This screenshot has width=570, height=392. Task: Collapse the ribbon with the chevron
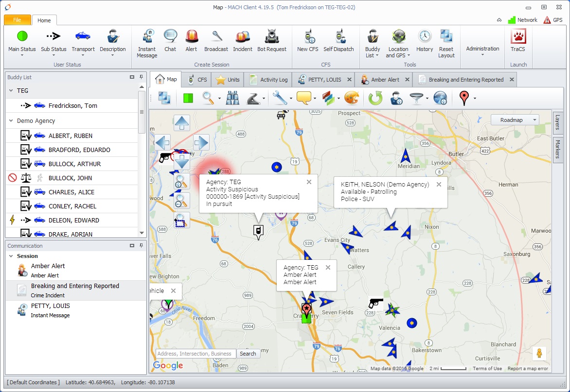(499, 20)
